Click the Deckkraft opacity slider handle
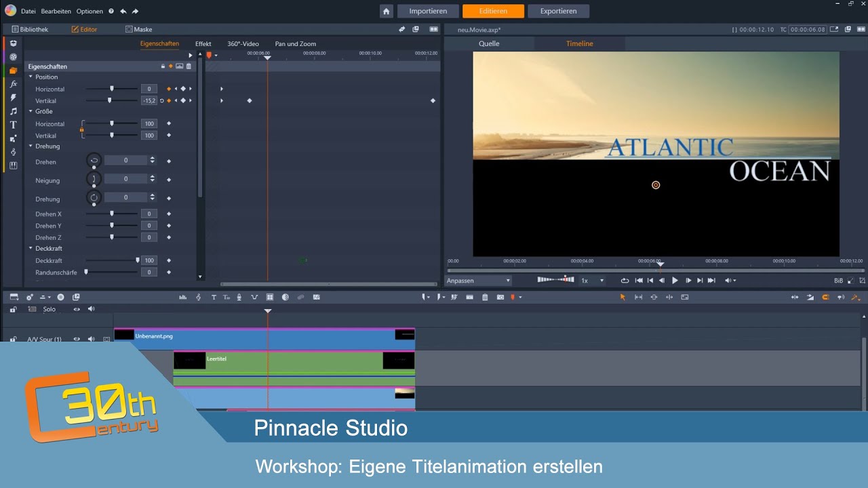 (138, 260)
